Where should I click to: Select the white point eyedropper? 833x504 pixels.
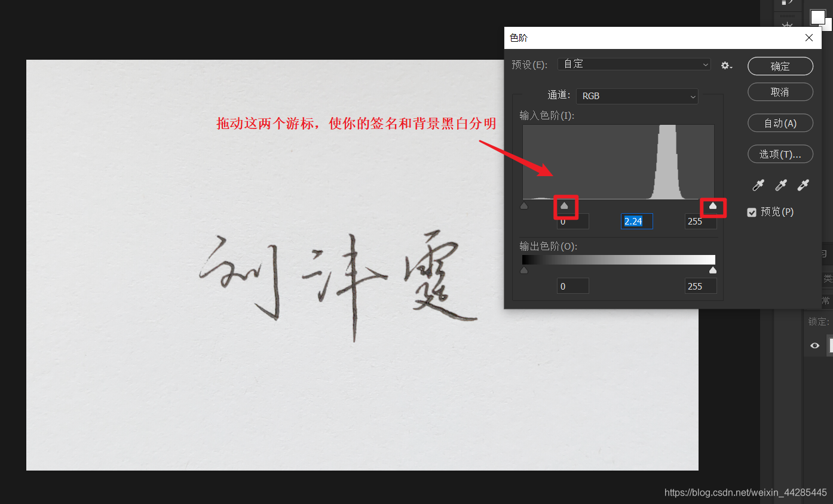[x=803, y=185]
